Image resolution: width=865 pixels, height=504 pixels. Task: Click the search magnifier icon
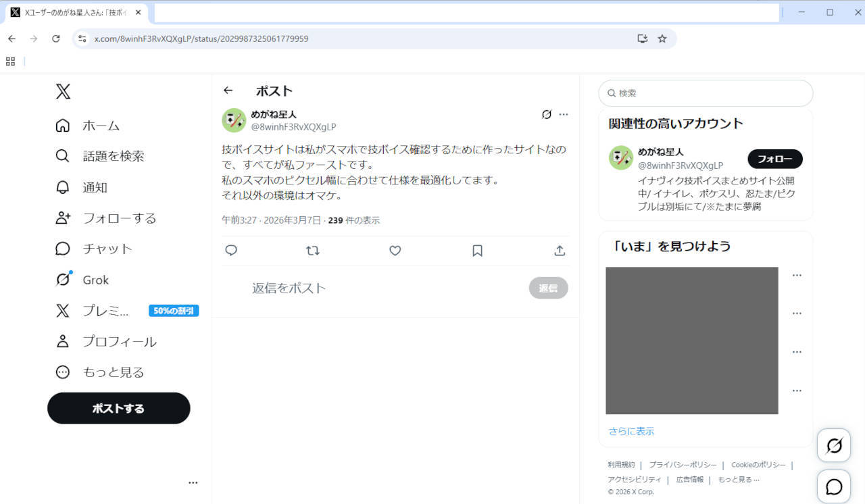(612, 93)
